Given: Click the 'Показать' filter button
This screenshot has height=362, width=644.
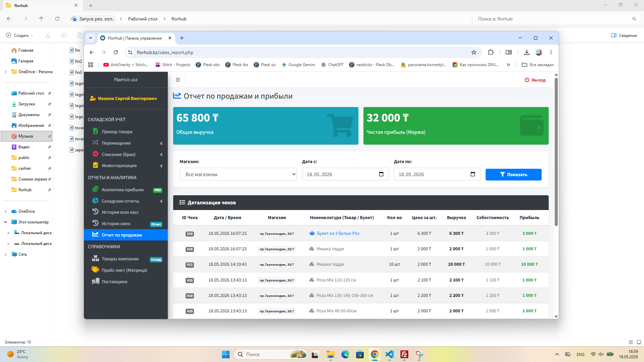Looking at the screenshot, I should click(x=513, y=174).
